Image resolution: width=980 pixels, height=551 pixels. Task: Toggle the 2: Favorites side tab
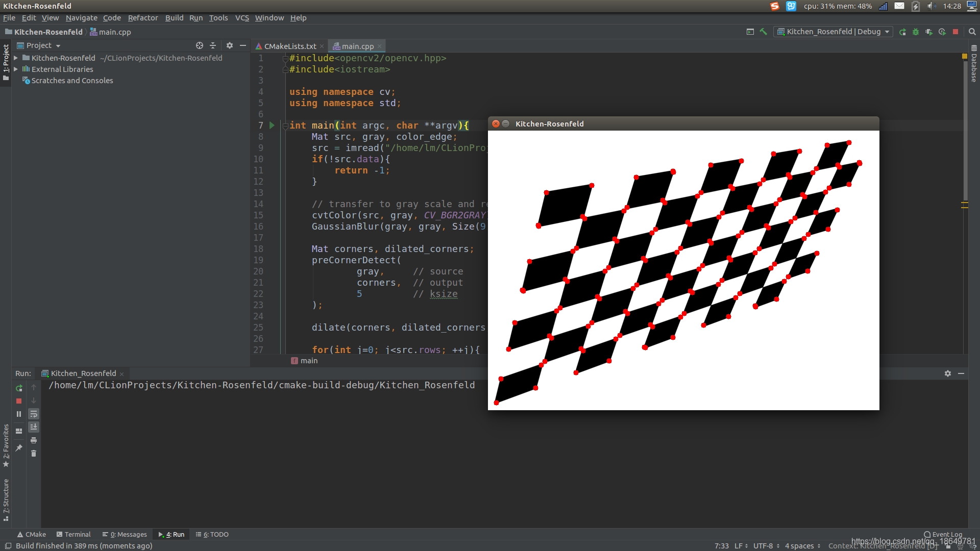click(x=6, y=445)
